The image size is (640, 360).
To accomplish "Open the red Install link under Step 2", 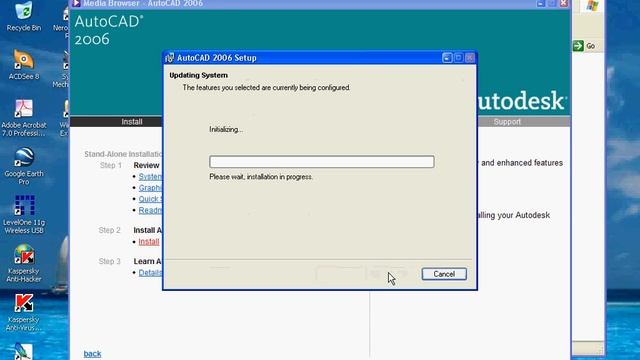I will (x=149, y=242).
